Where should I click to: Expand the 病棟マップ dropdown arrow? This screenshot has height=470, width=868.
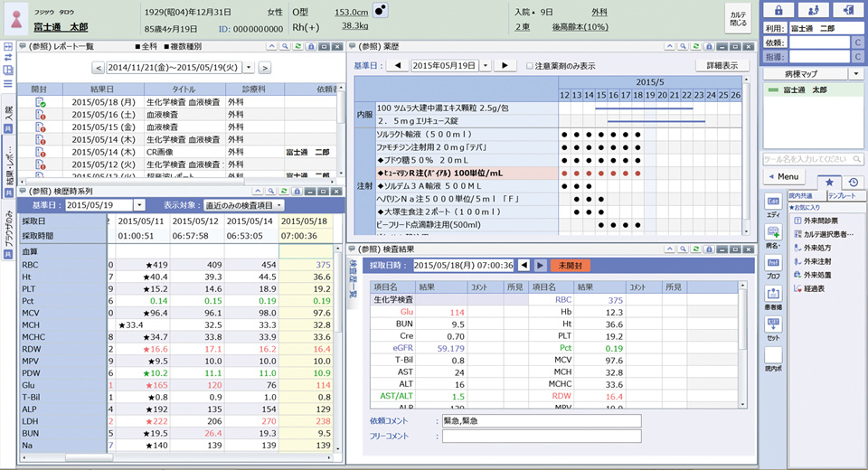pos(854,73)
